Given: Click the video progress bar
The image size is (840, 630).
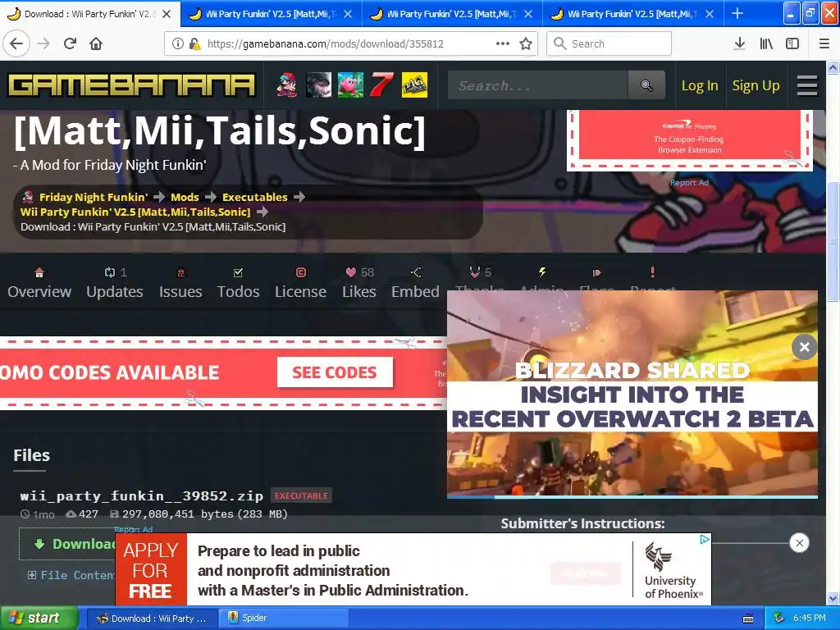Looking at the screenshot, I should pos(632,496).
